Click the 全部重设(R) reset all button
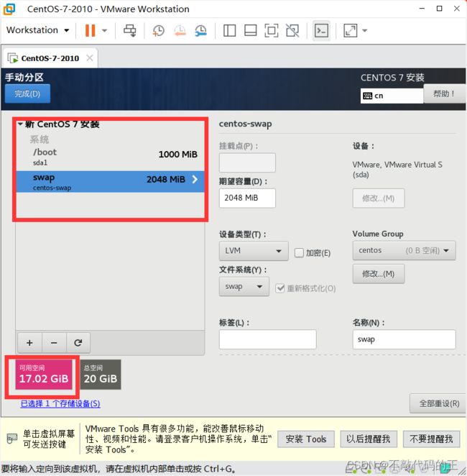Viewport: 467px width, 476px height. coord(438,403)
